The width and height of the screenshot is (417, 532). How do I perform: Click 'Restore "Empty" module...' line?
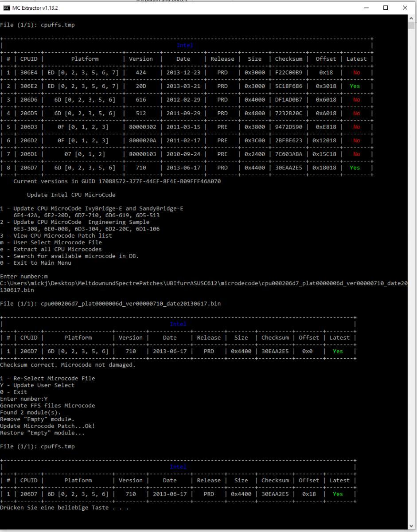coord(43,433)
